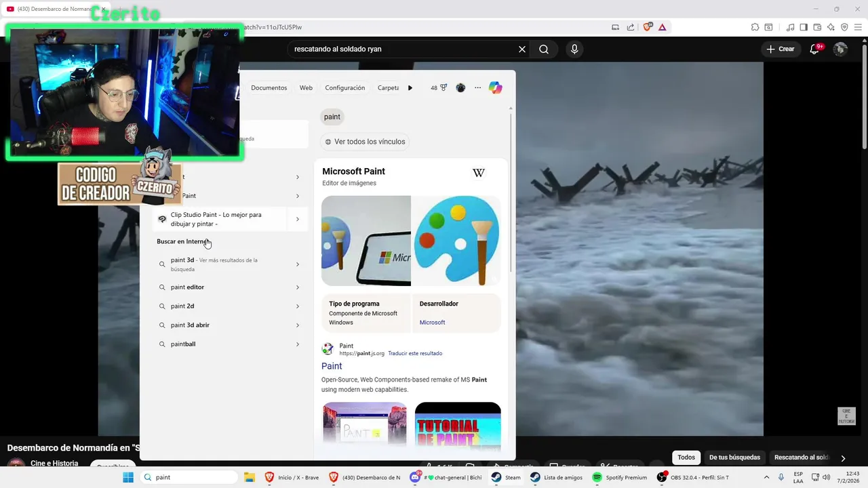868x488 pixels.
Task: Click the Crear button on YouTube
Action: coord(781,49)
